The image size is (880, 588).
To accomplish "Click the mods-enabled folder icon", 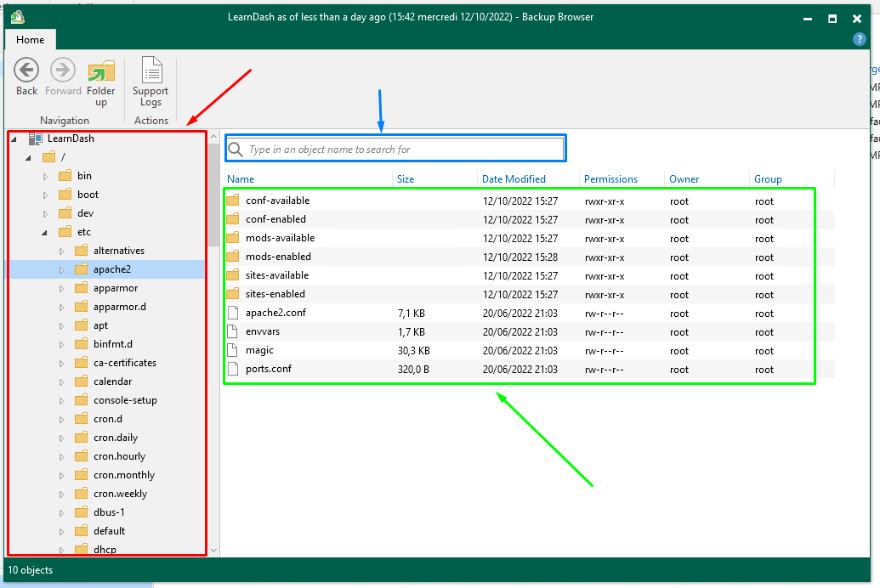I will click(x=232, y=257).
